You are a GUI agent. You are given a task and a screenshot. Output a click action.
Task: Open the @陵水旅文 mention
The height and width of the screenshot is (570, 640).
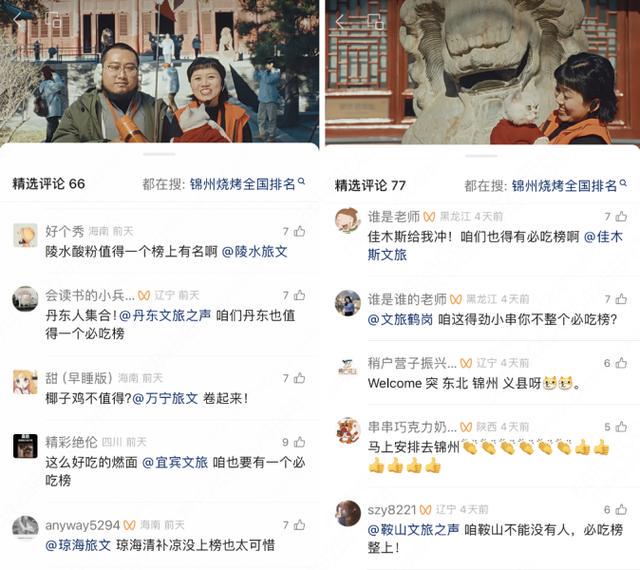(254, 251)
